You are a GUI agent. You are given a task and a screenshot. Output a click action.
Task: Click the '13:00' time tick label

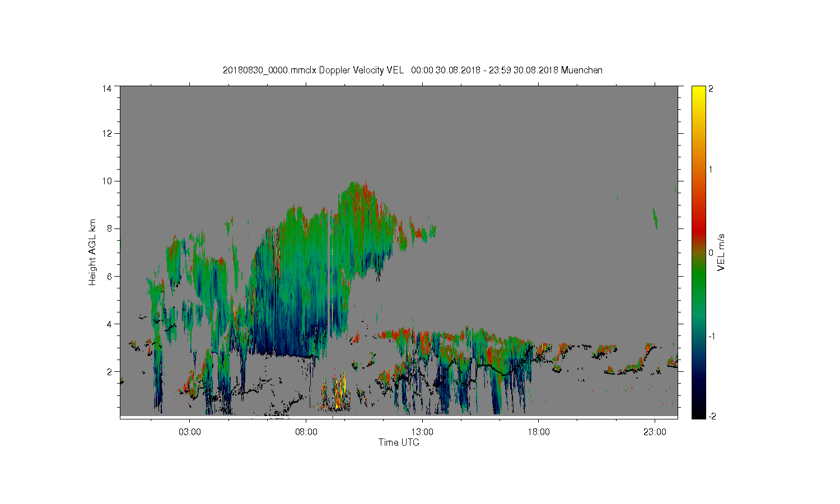[x=422, y=432]
